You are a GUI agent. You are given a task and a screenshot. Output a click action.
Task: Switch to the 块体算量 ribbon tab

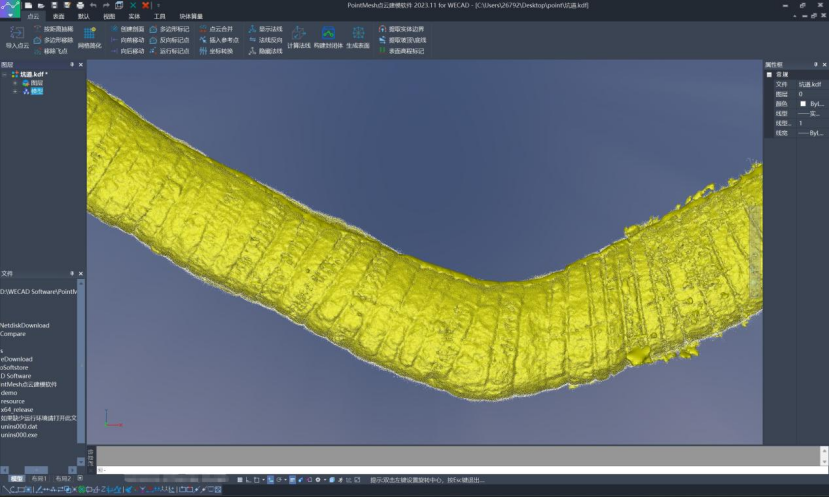191,16
